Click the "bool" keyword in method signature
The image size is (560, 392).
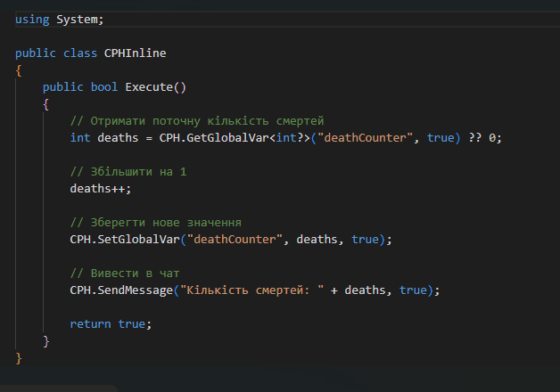(x=104, y=87)
